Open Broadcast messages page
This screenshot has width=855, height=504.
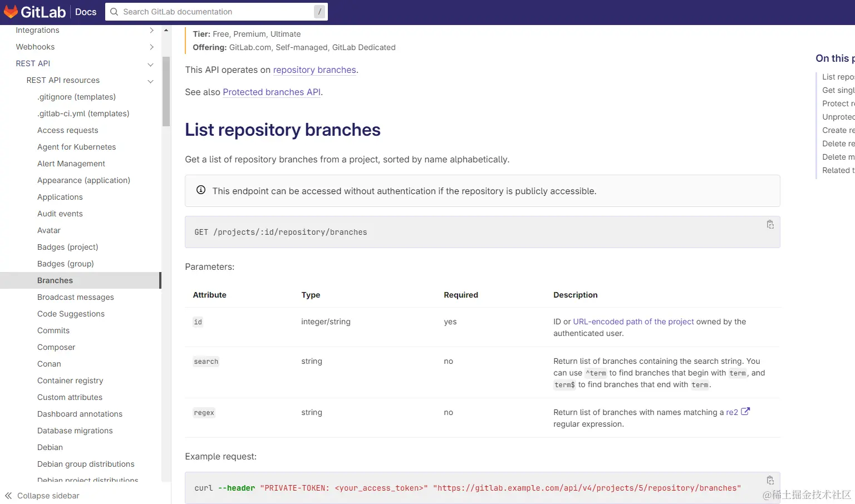click(75, 297)
